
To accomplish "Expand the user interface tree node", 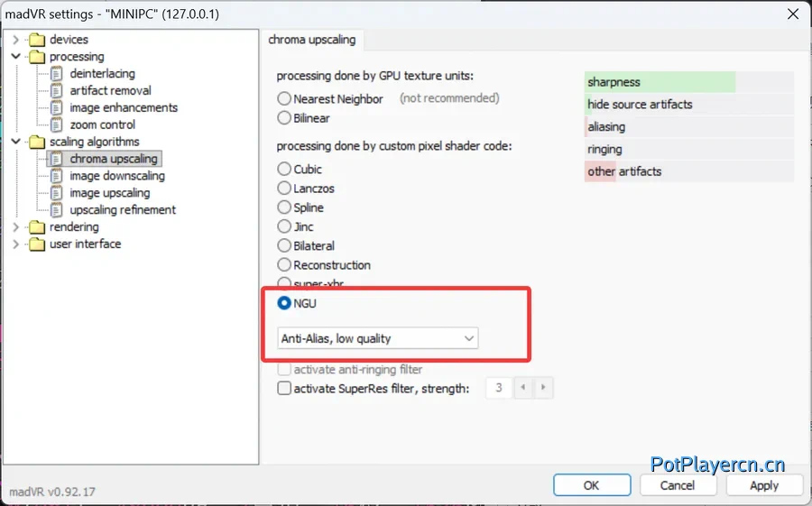I will tap(16, 244).
